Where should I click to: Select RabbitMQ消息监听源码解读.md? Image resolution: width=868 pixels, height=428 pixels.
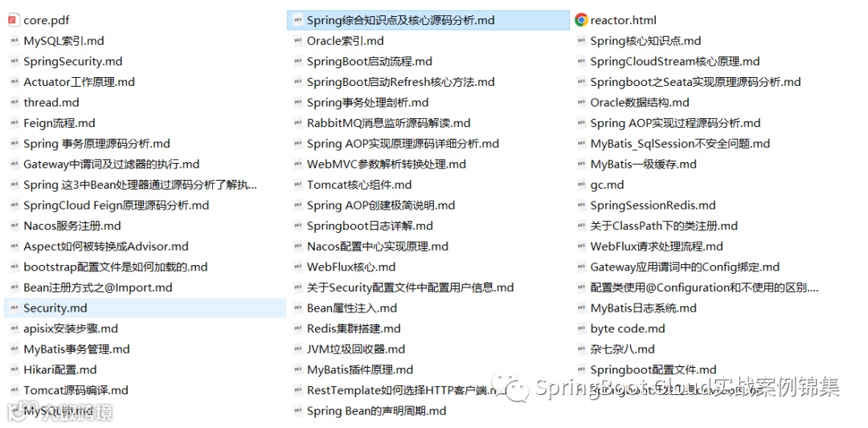coord(388,123)
